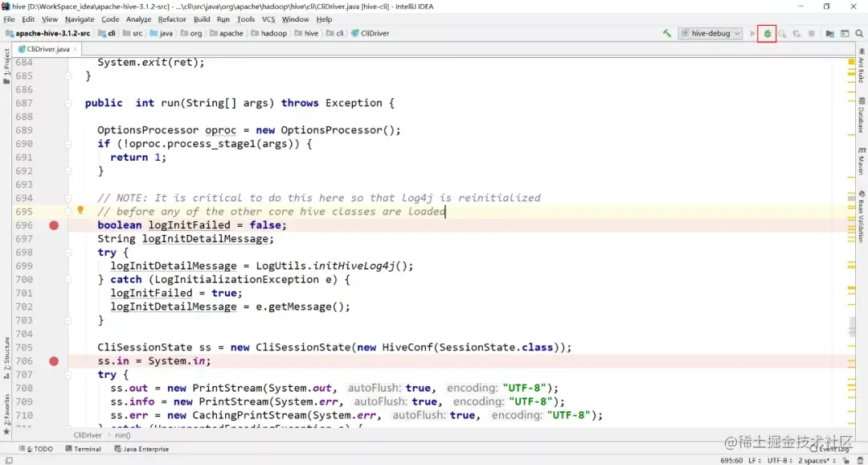Open Search Everywhere with the magnifier icon
868x465 pixels.
pos(859,34)
